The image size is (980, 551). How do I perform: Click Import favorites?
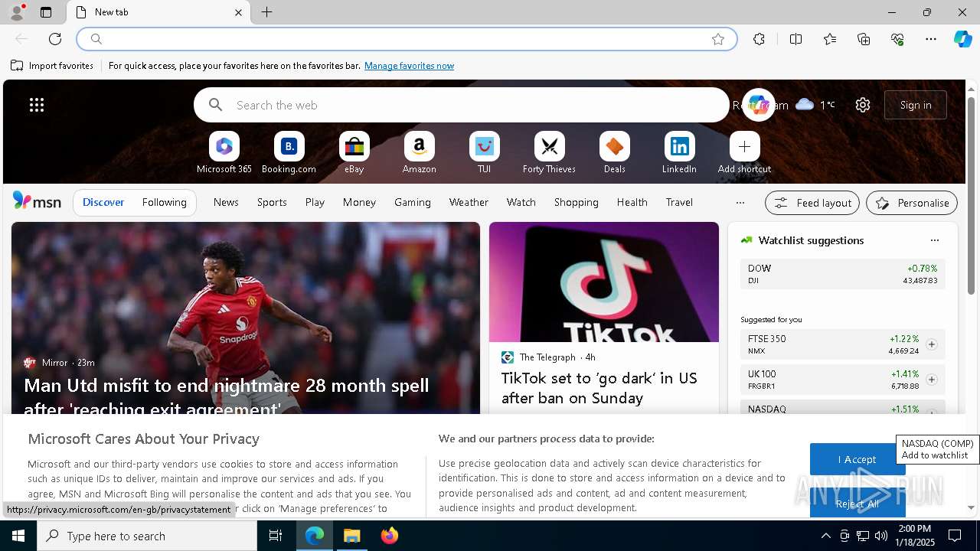pos(52,66)
